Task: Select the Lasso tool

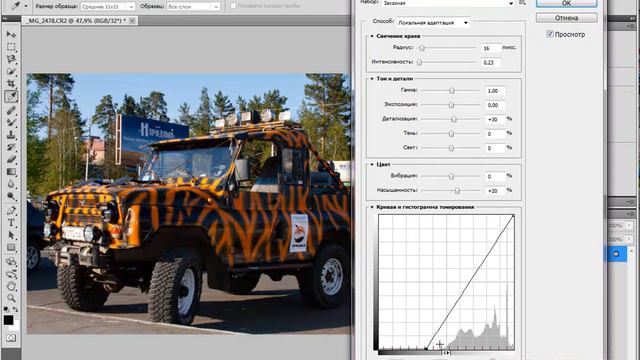Action: coord(11,59)
